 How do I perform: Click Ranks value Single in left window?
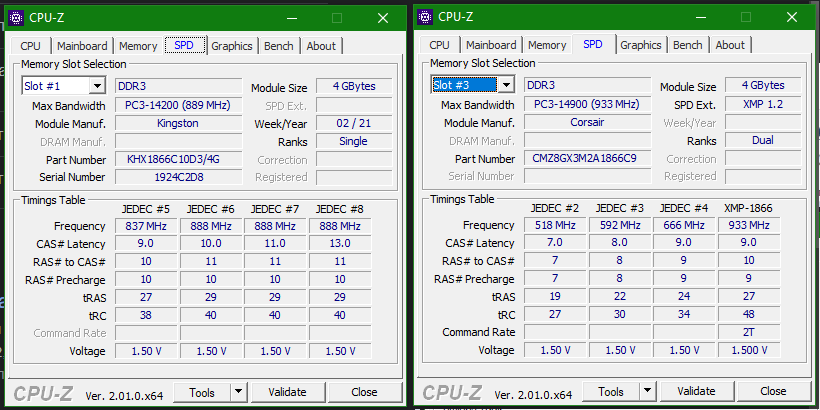coord(354,141)
